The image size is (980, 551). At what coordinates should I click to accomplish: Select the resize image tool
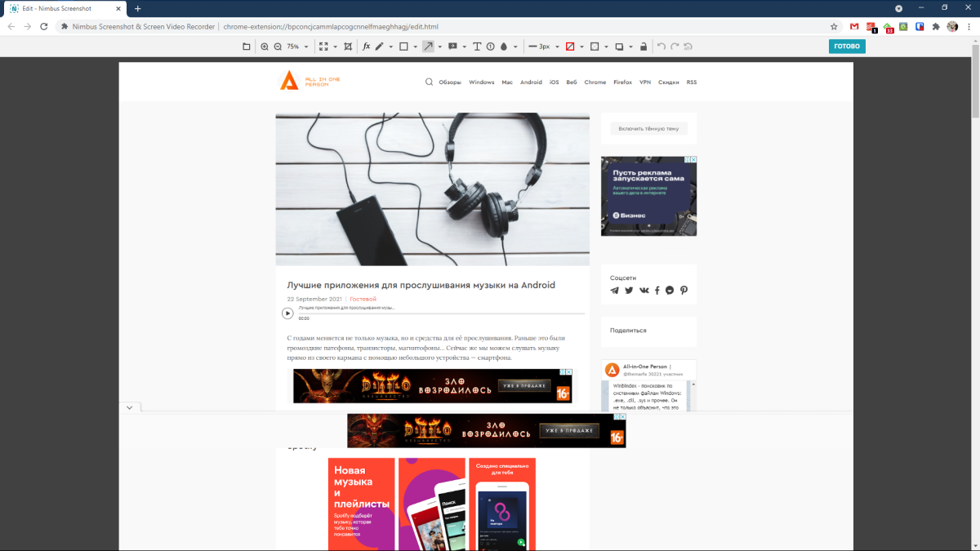(323, 47)
